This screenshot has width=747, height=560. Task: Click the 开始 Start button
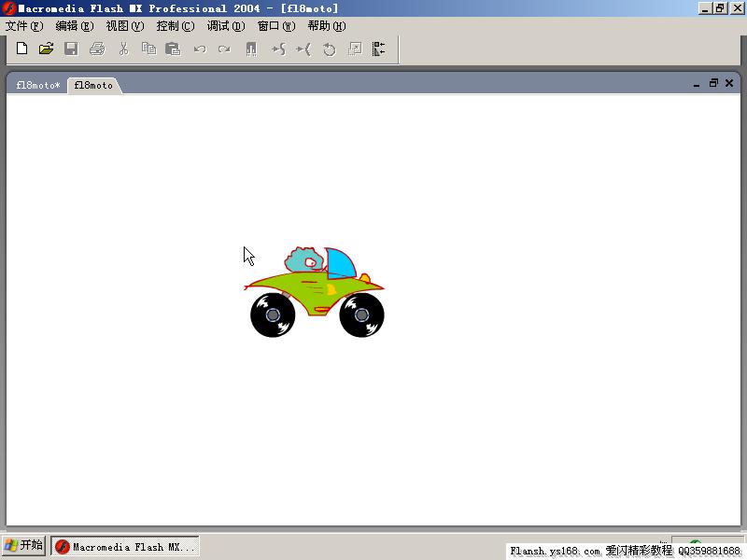pos(24,546)
